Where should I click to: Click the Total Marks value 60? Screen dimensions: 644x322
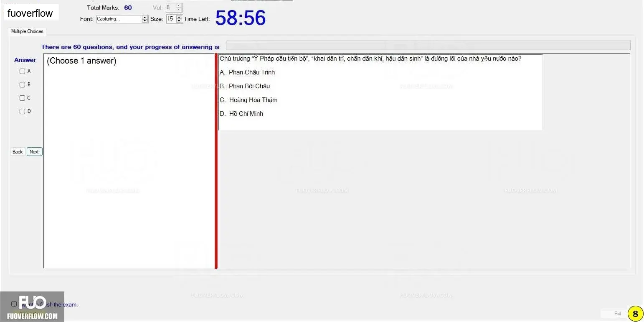coord(128,8)
